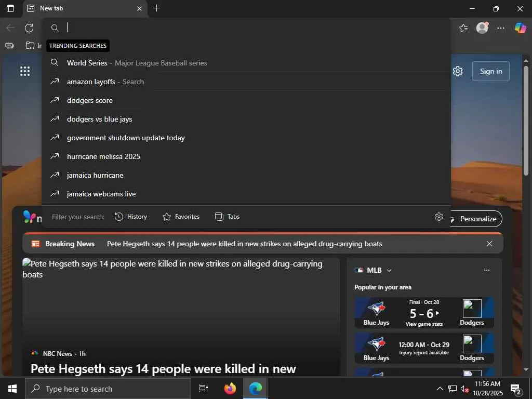Click the New tab page favicon
Image resolution: width=532 pixels, height=399 pixels.
click(31, 8)
